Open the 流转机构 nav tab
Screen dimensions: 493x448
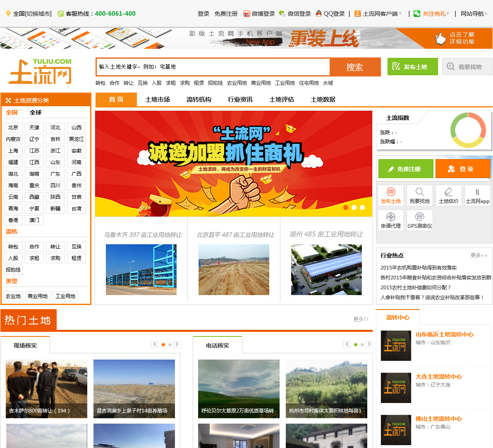(199, 100)
